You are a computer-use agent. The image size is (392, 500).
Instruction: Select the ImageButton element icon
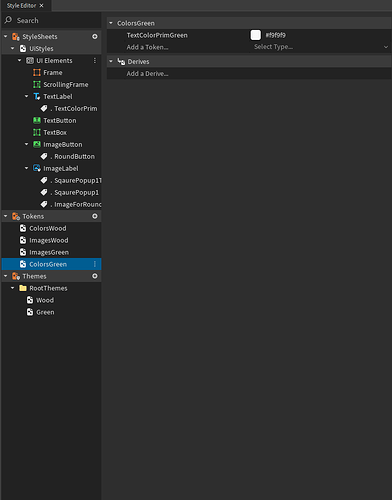pos(37,144)
